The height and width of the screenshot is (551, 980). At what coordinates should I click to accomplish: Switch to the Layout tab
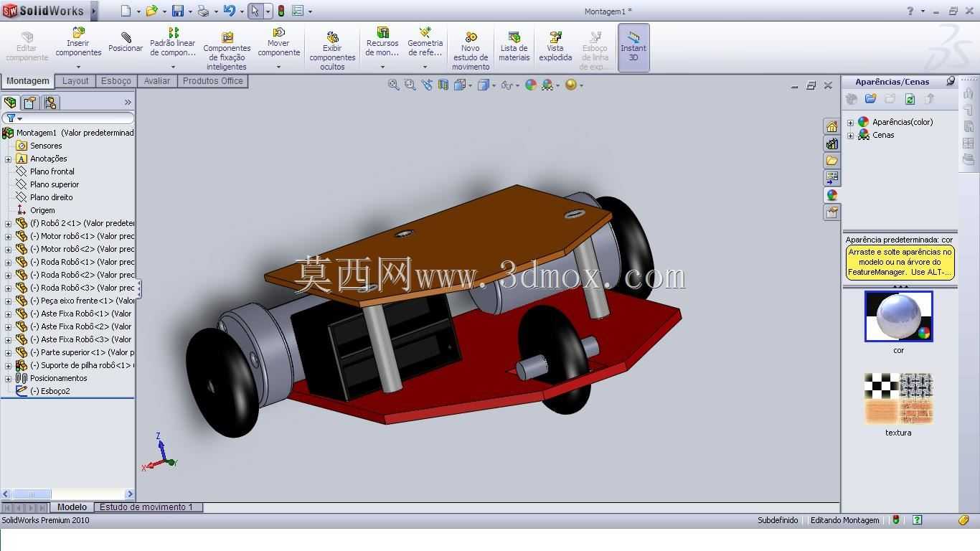pyautogui.click(x=75, y=81)
